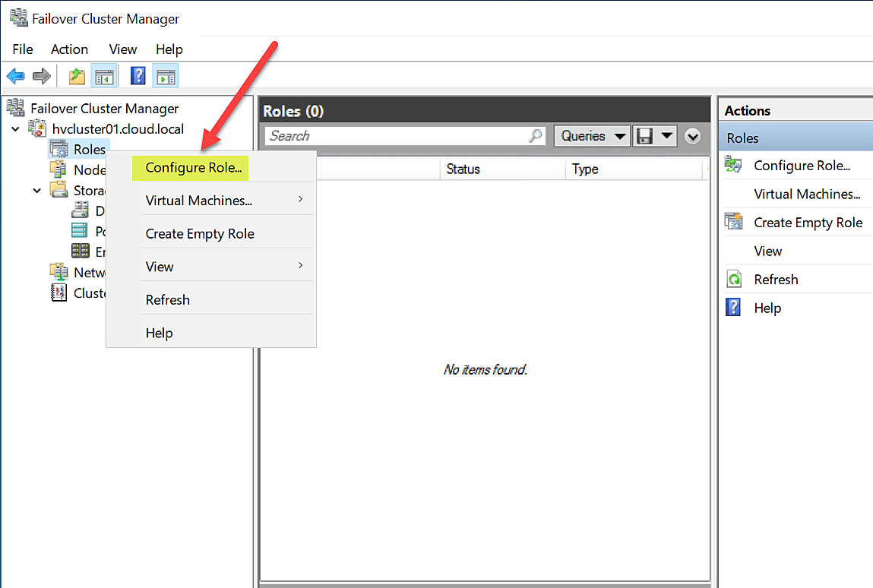Open the View menu in menu bar
Image resolution: width=873 pixels, height=588 pixels.
tap(123, 49)
